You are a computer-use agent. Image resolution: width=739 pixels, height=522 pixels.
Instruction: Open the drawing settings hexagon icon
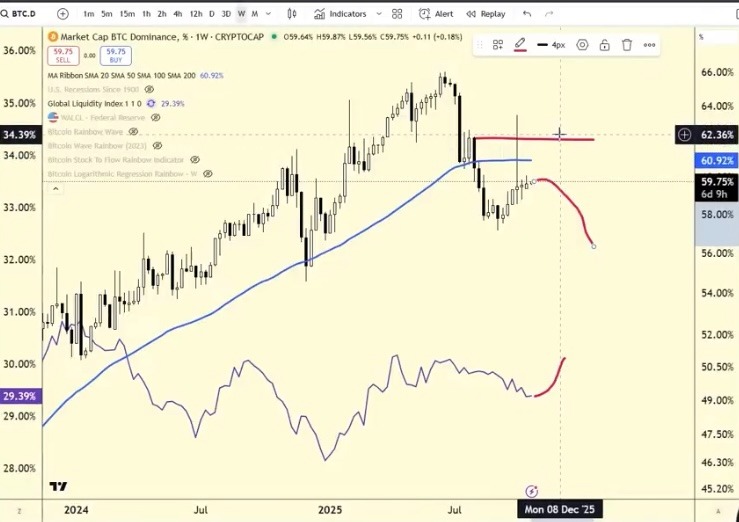583,45
